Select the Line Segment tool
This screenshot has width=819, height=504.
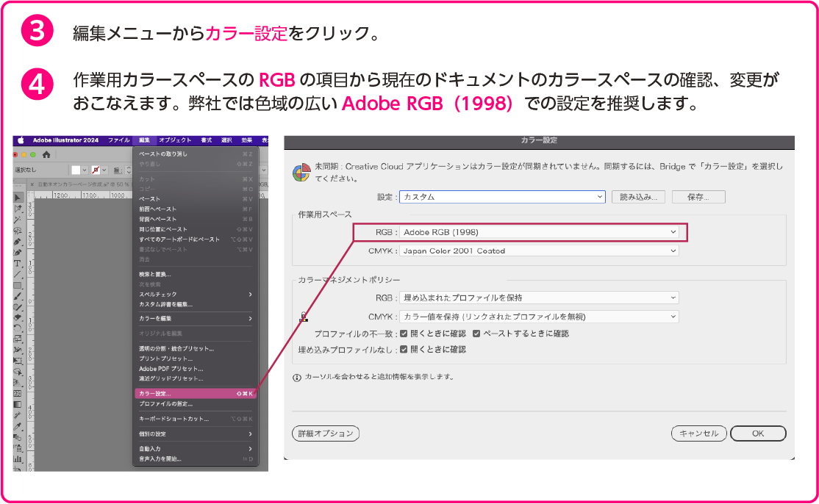tap(18, 275)
